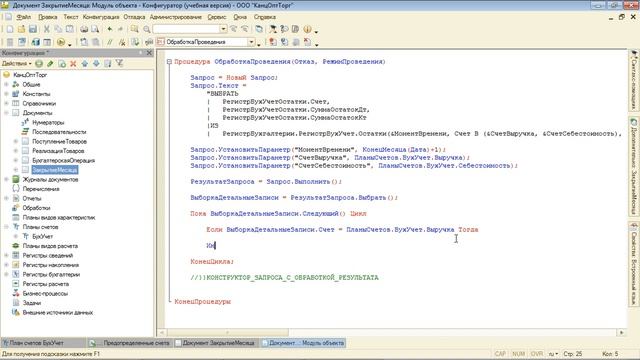
Task: Click the formatting block icon left of comment icon
Action: click(96, 42)
